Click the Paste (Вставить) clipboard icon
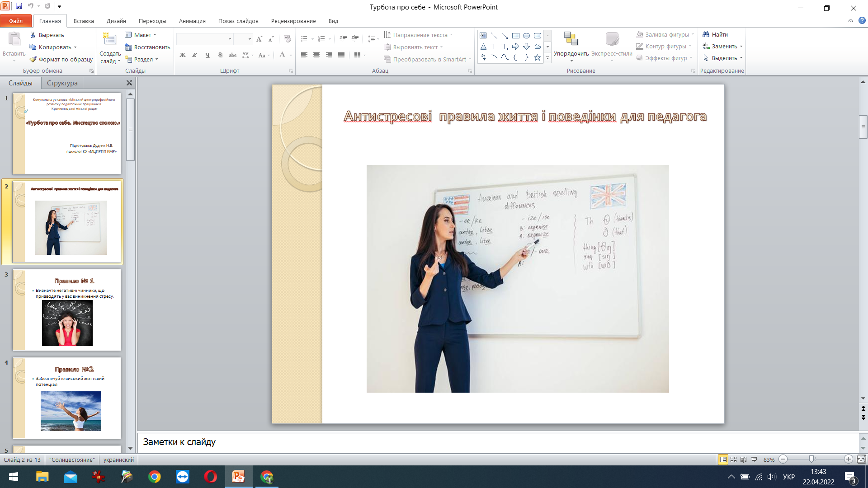 click(14, 40)
